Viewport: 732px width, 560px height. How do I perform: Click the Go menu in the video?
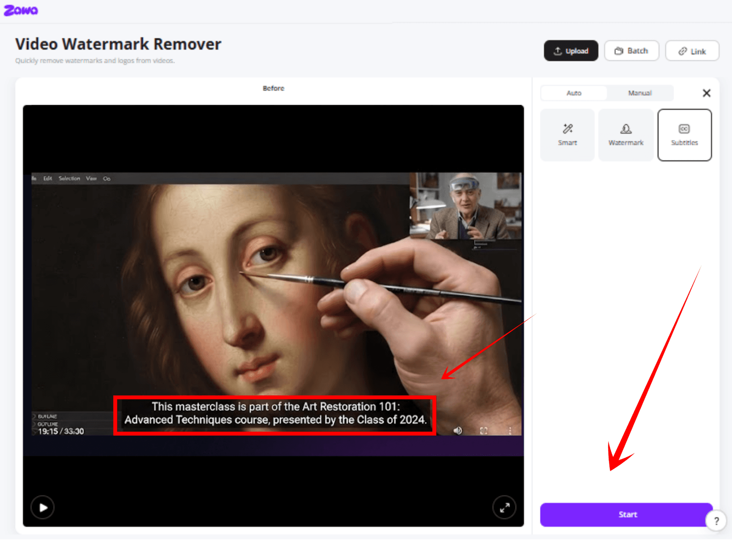click(107, 178)
